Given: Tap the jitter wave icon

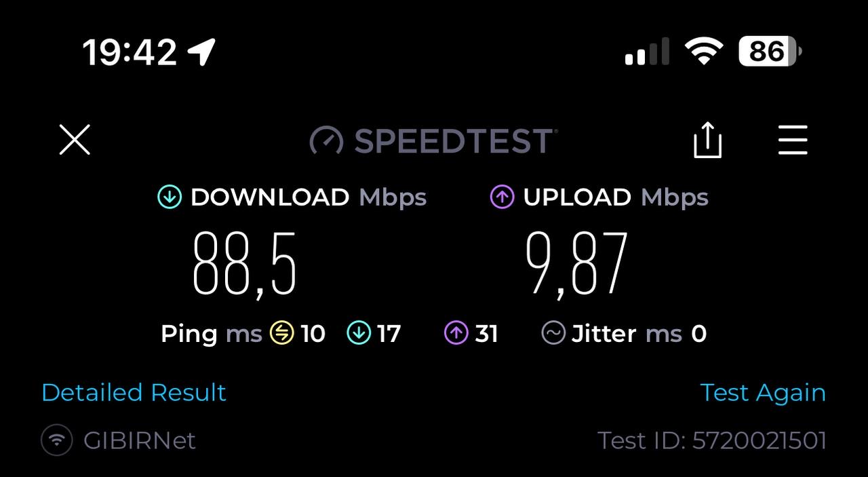Looking at the screenshot, I should point(553,333).
